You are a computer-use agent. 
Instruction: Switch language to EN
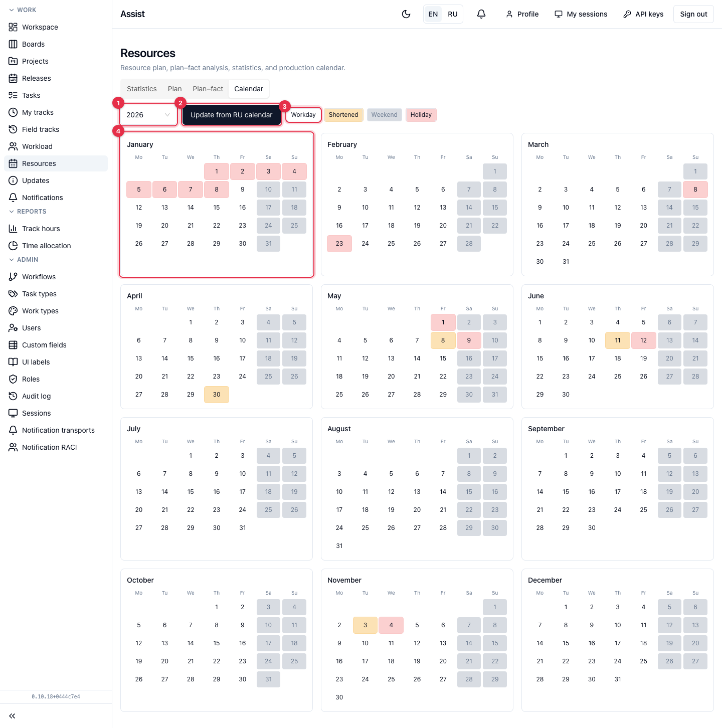point(433,14)
